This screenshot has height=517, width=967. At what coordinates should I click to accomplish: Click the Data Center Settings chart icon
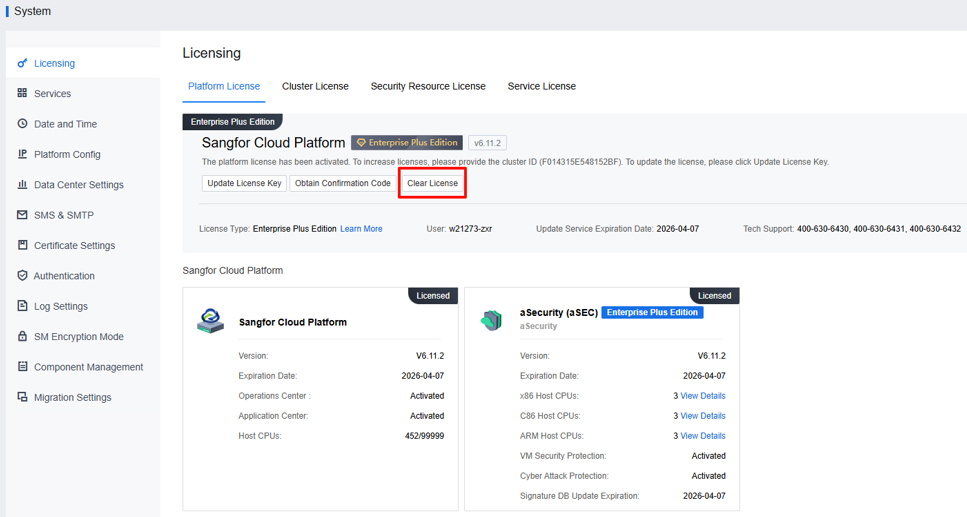[22, 184]
